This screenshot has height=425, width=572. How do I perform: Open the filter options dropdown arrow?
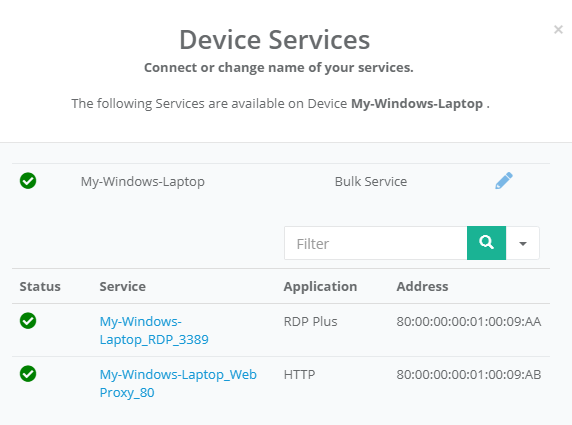pyautogui.click(x=523, y=243)
